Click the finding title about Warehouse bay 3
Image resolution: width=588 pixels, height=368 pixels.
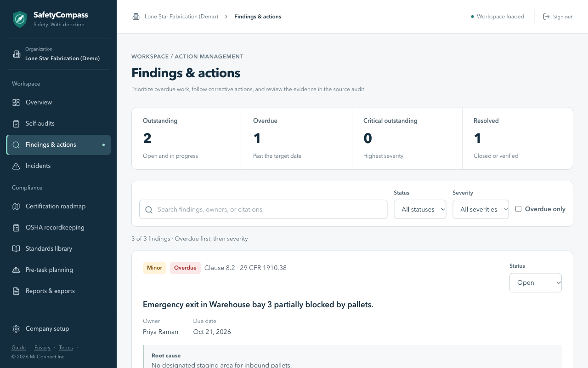(x=258, y=305)
